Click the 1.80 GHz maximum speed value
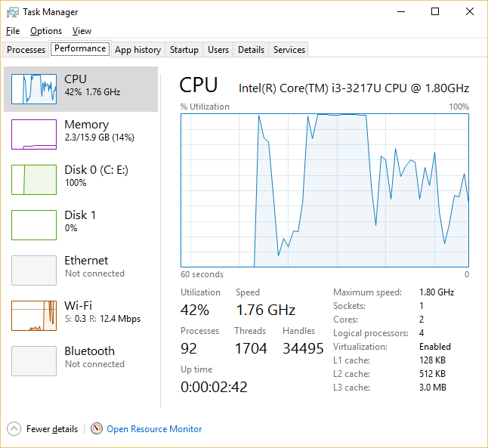This screenshot has width=488, height=448. 437,292
